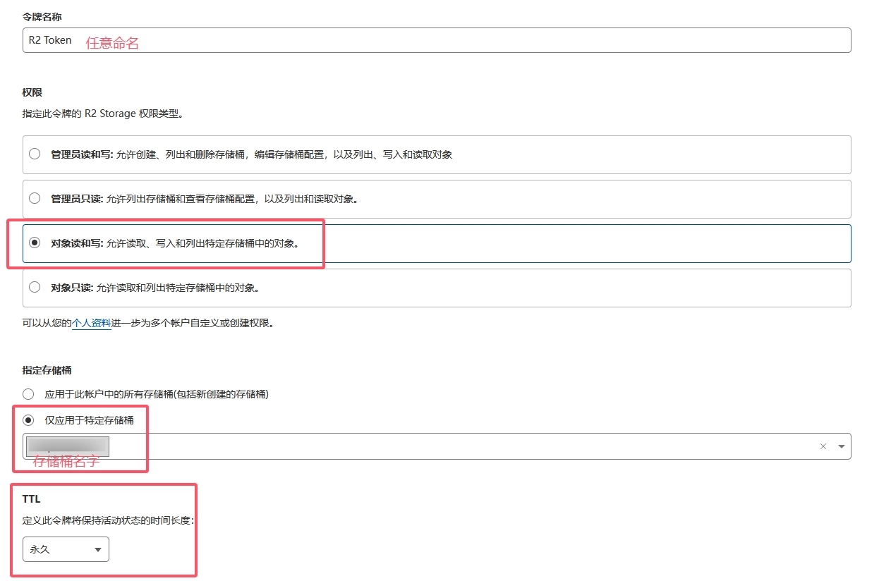This screenshot has height=588, width=879.
Task: Click the 令牌名称 input field containing R2 Token
Action: (436, 40)
